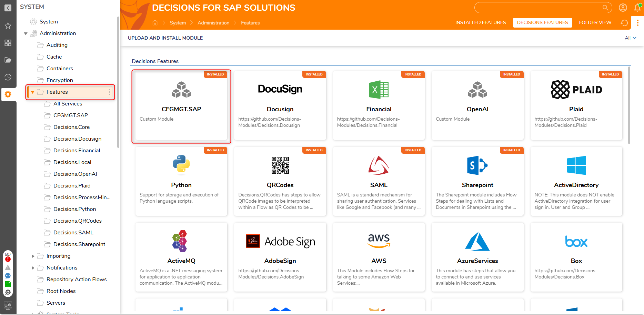Open the QRCodes module card

point(280,181)
